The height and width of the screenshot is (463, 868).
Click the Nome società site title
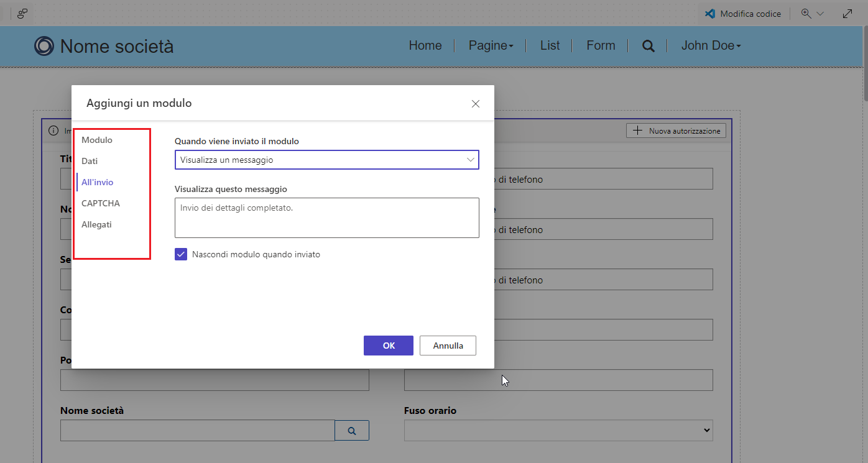(x=117, y=46)
